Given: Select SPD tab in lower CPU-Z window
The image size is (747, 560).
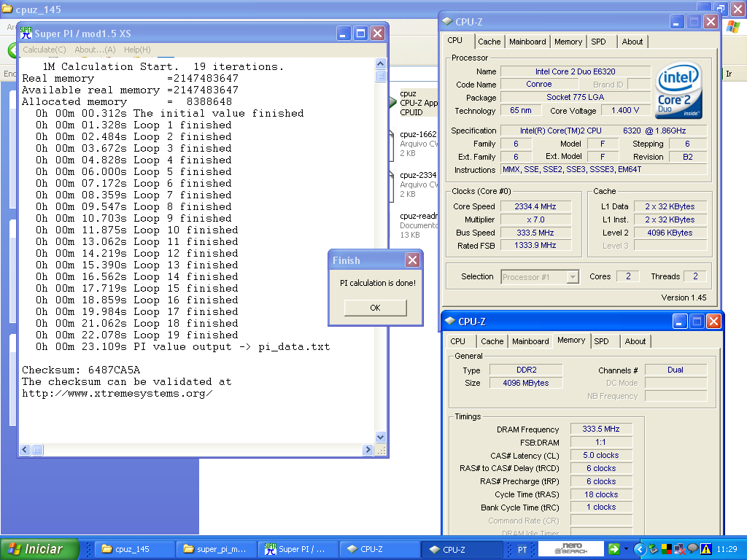Looking at the screenshot, I should point(601,341).
